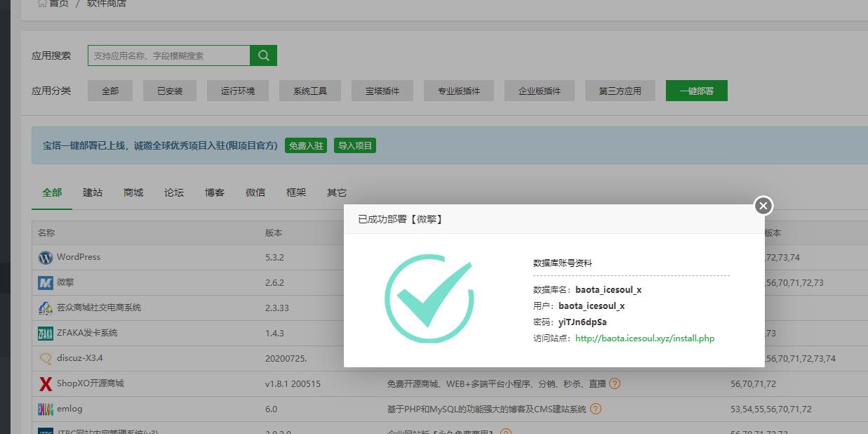The height and width of the screenshot is (434, 868).
Task: Click the 芸众商城社交电商系统 name
Action: [x=99, y=308]
